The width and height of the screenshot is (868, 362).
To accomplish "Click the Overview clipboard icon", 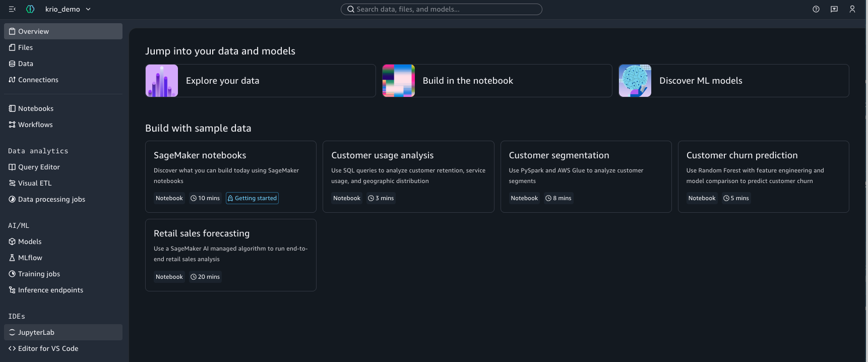I will 12,31.
